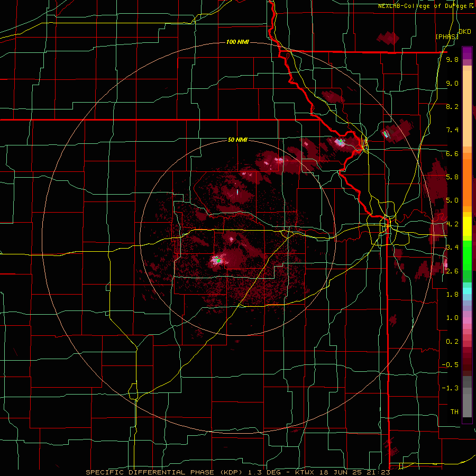Viewport: 476px width, 476px height.
Task: Click the 6.6 value on the scale
Action: pyautogui.click(x=452, y=154)
